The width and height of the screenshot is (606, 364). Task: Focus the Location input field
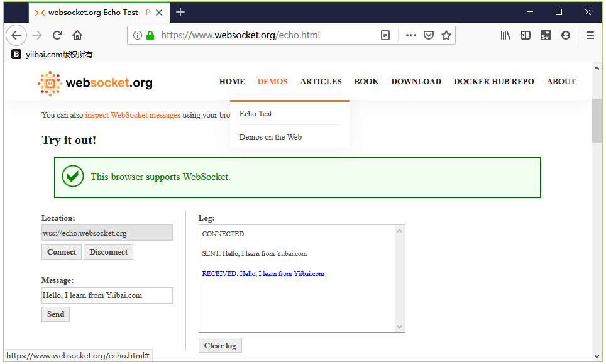click(107, 233)
